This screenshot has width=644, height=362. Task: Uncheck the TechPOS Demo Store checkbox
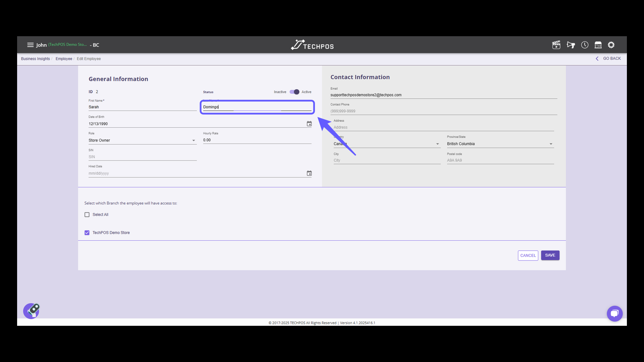[x=87, y=233]
